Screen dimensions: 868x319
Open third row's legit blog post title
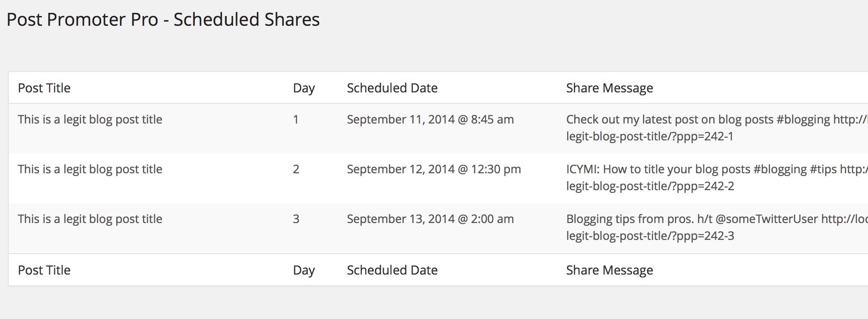click(90, 219)
